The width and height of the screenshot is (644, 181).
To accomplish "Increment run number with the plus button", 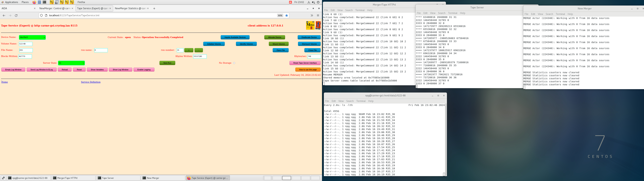I will pyautogui.click(x=189, y=50).
